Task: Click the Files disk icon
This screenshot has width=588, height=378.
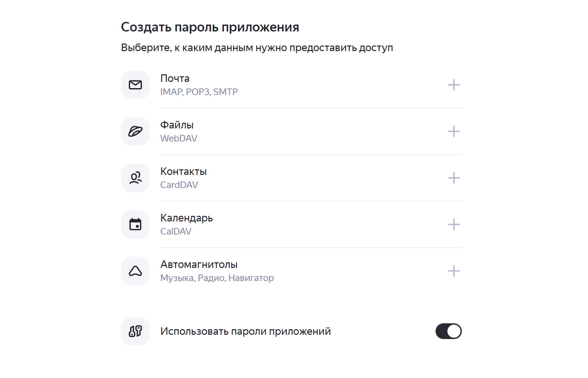Action: [135, 132]
